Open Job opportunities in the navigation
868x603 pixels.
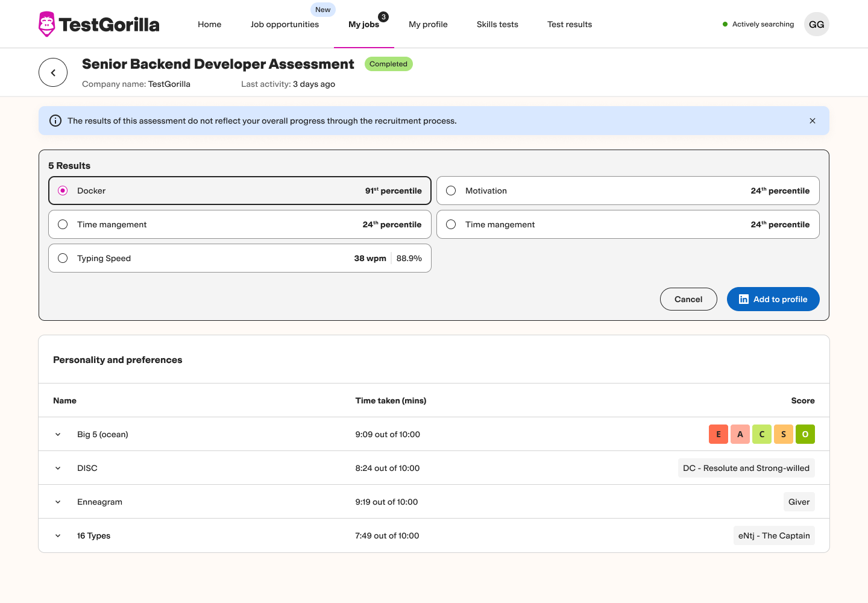click(x=285, y=24)
